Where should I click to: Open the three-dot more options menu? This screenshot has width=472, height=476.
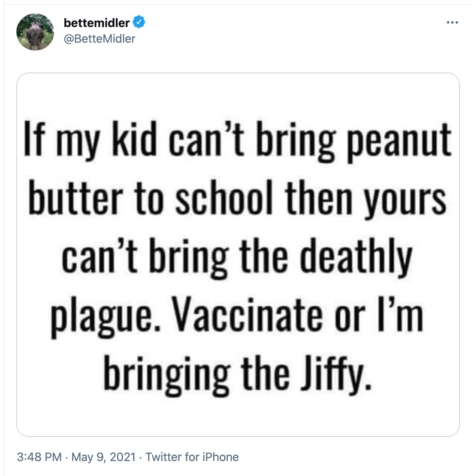click(x=452, y=22)
